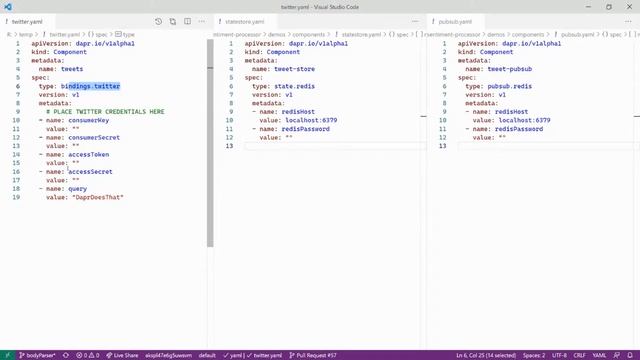Click the tweets name in twitter.yaml

pyautogui.click(x=72, y=69)
